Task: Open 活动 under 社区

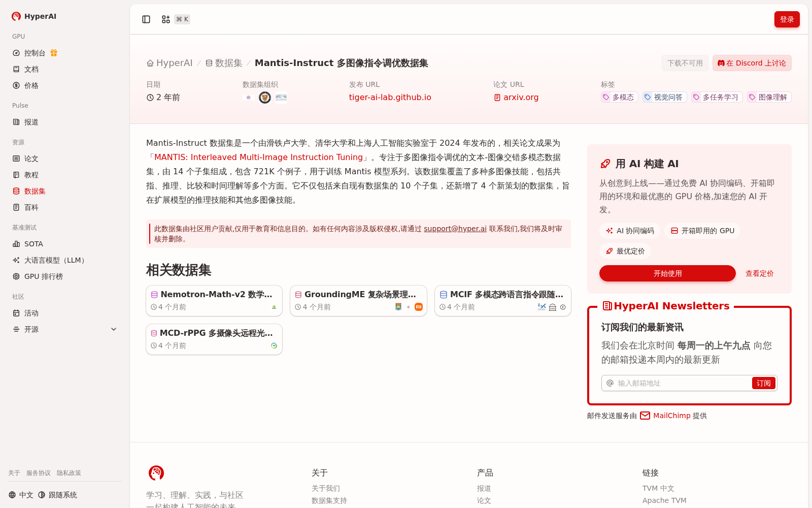Action: pyautogui.click(x=65, y=313)
